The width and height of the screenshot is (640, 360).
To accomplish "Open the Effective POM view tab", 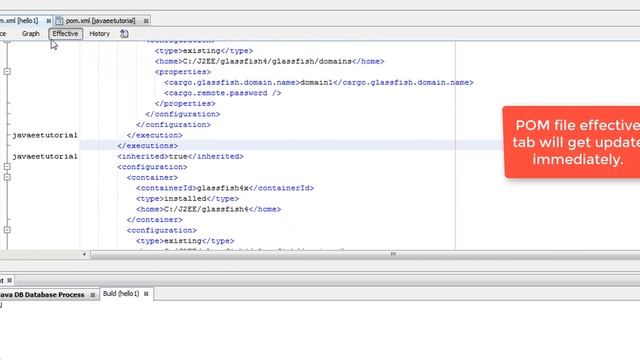I will pyautogui.click(x=65, y=34).
